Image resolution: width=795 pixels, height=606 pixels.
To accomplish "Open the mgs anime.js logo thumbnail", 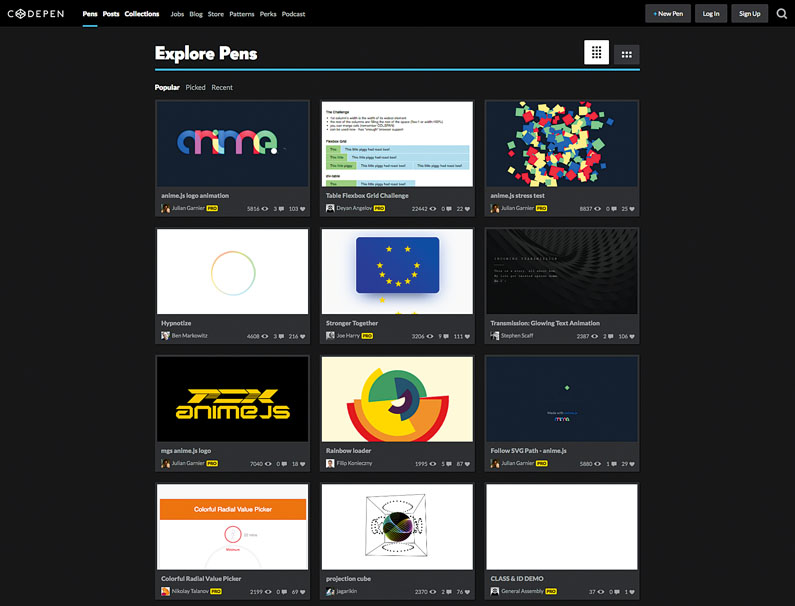I will click(x=233, y=399).
